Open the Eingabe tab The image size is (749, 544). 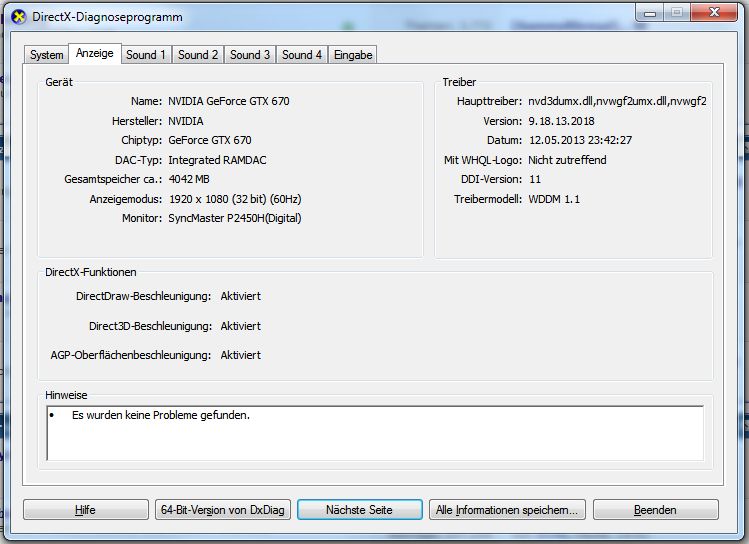[353, 55]
